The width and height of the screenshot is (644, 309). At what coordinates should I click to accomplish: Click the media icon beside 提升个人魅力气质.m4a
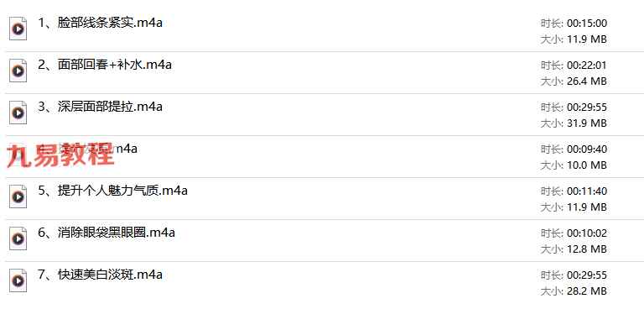[x=18, y=196]
